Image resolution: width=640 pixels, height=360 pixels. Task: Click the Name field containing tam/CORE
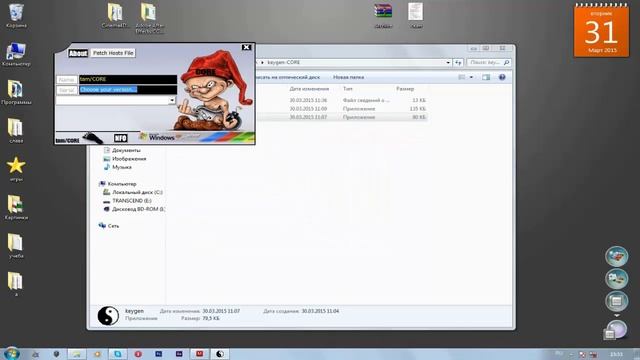click(128, 79)
